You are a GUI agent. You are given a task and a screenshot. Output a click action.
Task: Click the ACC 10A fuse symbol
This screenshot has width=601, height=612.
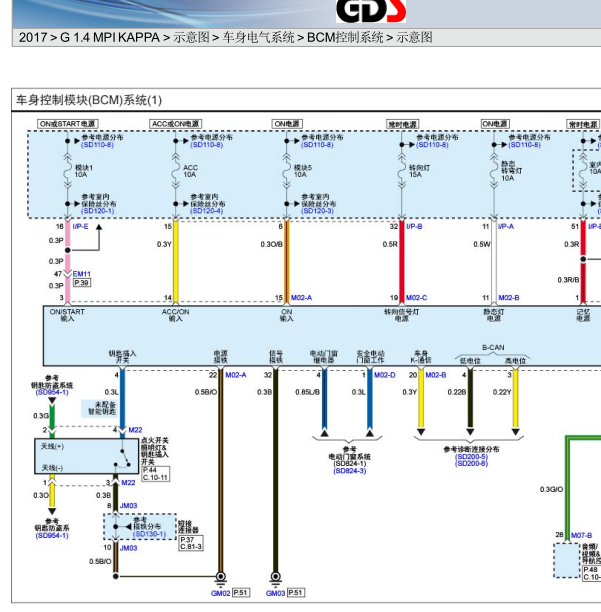coord(176,171)
